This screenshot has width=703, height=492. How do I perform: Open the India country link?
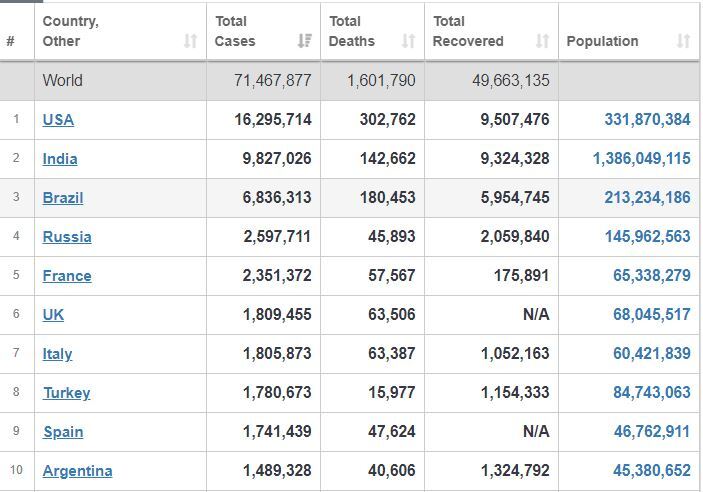pyautogui.click(x=60, y=159)
